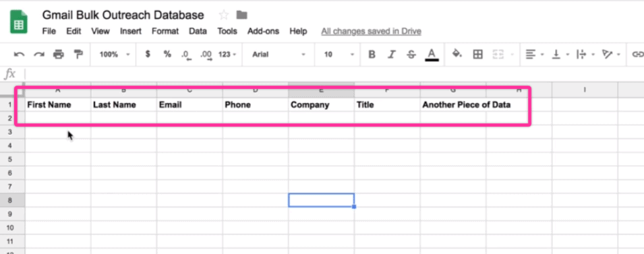Open the Text color underlined A

(432, 54)
